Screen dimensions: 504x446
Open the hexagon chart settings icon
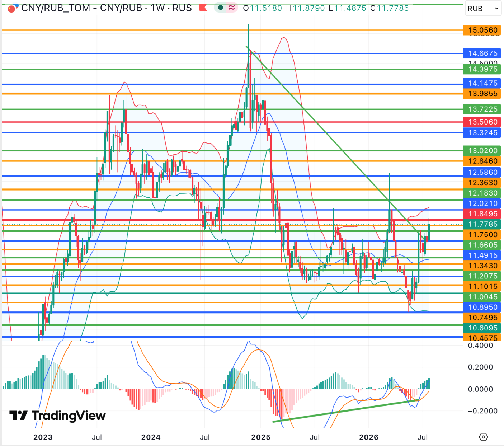[484, 437]
